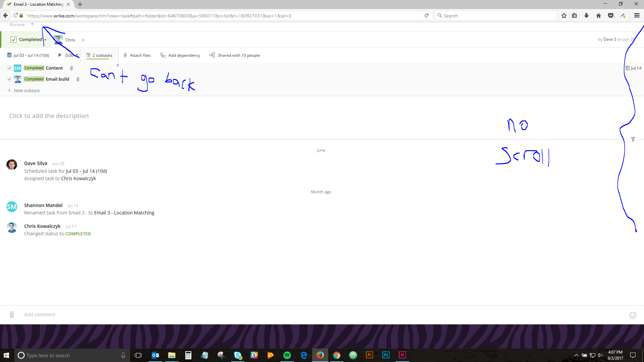Uncheck the Content subtask checkbox
Image resolution: width=644 pixels, height=362 pixels.
click(x=9, y=68)
